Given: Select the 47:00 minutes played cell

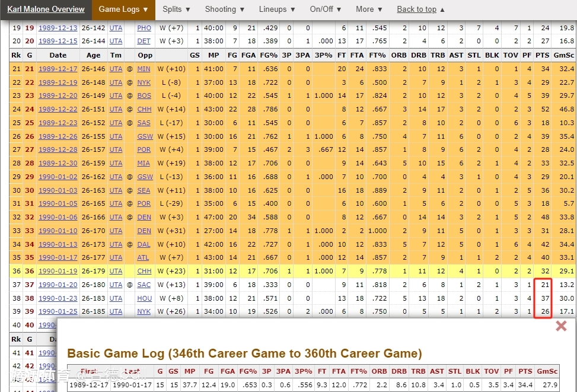Looking at the screenshot, I should tap(213, 217).
